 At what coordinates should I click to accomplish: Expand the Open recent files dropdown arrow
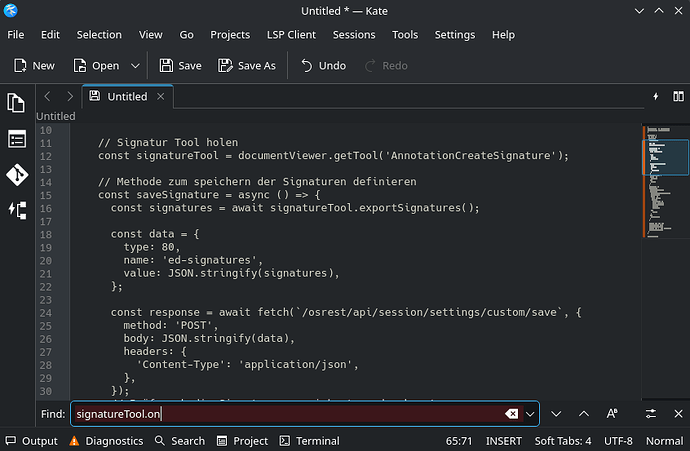(x=135, y=66)
